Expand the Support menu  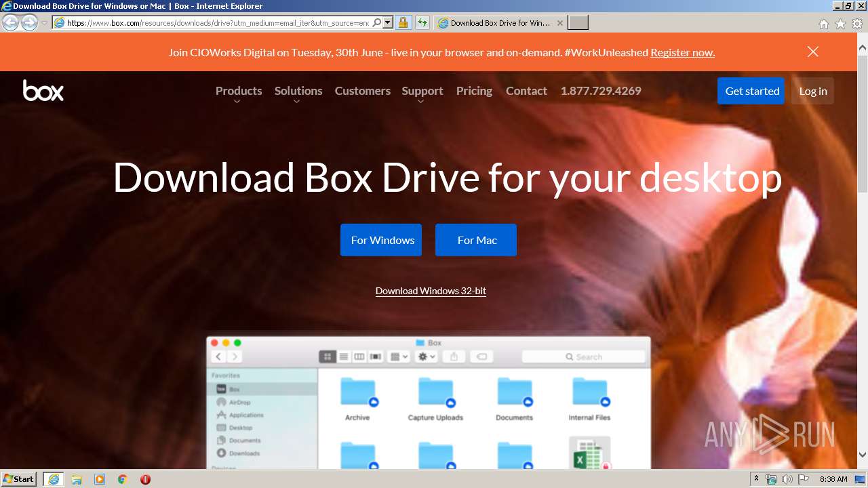click(x=422, y=91)
